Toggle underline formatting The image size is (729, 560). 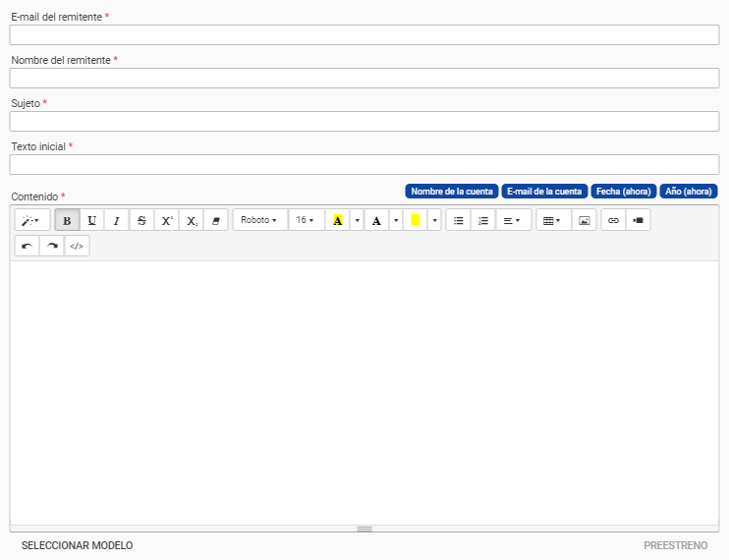91,220
